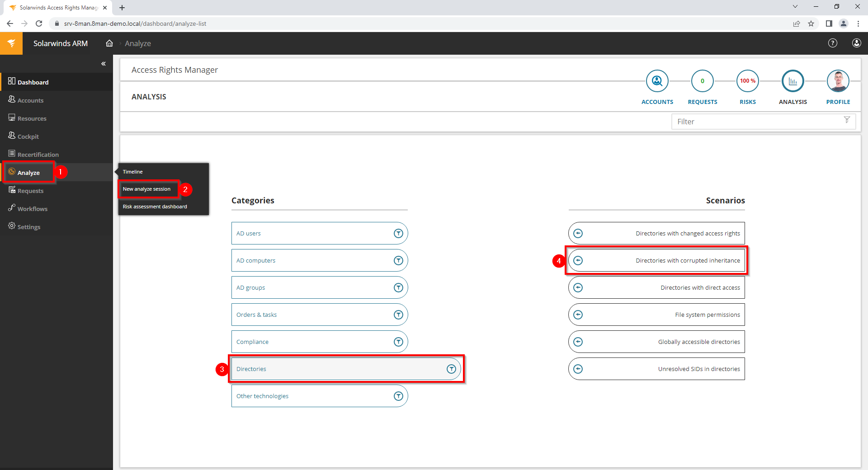
Task: Expand the Directories category
Action: click(451, 369)
